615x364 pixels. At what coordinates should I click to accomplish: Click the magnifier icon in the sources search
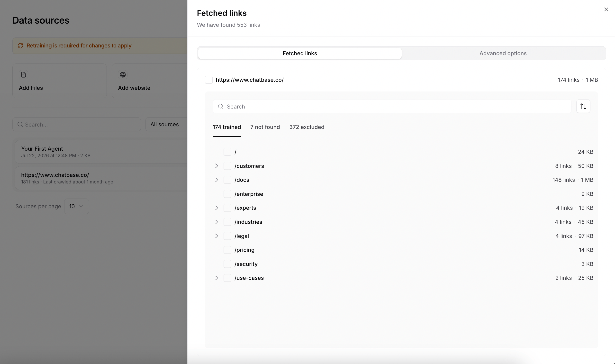click(x=20, y=124)
